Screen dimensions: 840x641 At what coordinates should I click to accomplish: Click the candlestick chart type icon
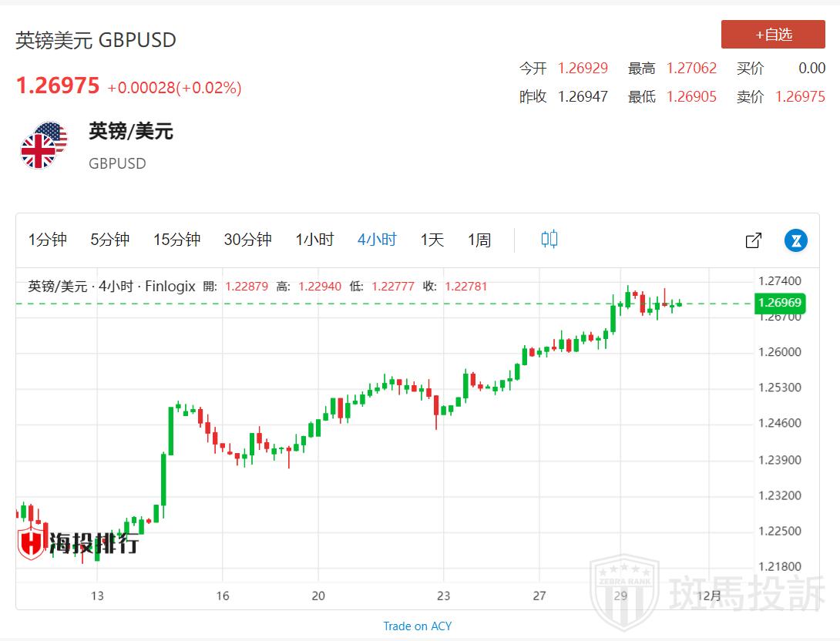(549, 240)
